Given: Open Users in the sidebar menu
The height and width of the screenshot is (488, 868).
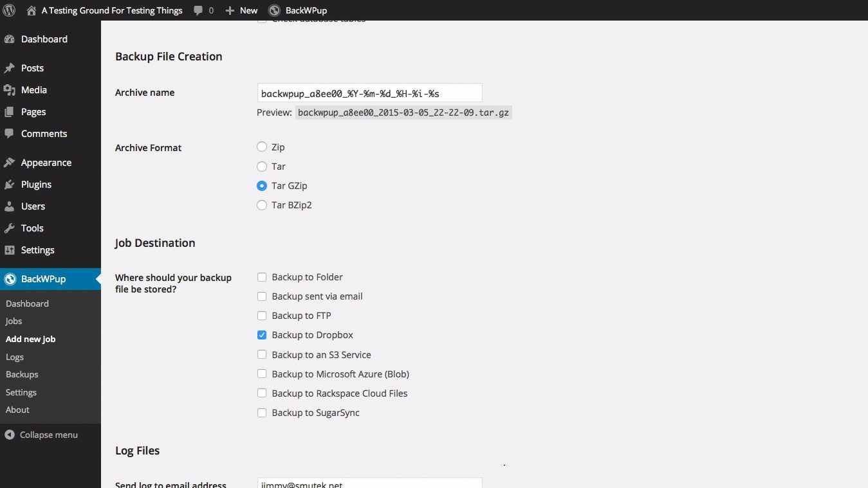Looking at the screenshot, I should click(x=33, y=206).
